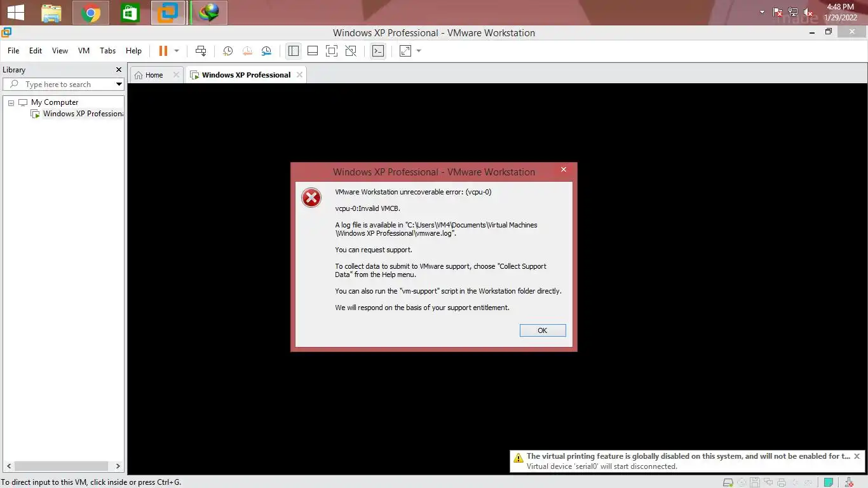Open the VM menu

(84, 51)
